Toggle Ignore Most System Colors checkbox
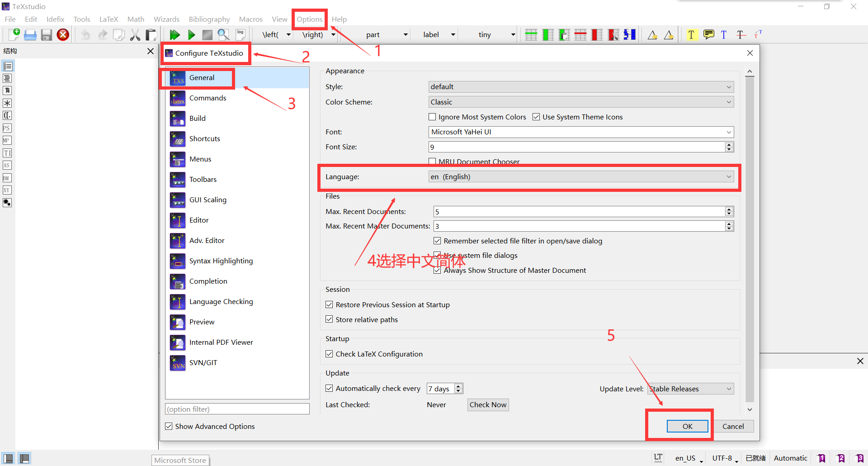The width and height of the screenshot is (868, 466). (x=432, y=117)
